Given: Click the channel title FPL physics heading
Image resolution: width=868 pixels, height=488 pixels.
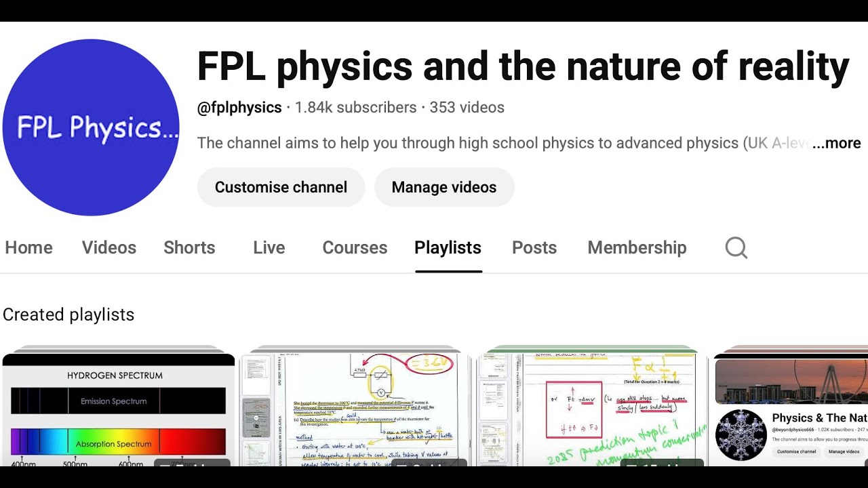Looking at the screenshot, I should coord(523,66).
